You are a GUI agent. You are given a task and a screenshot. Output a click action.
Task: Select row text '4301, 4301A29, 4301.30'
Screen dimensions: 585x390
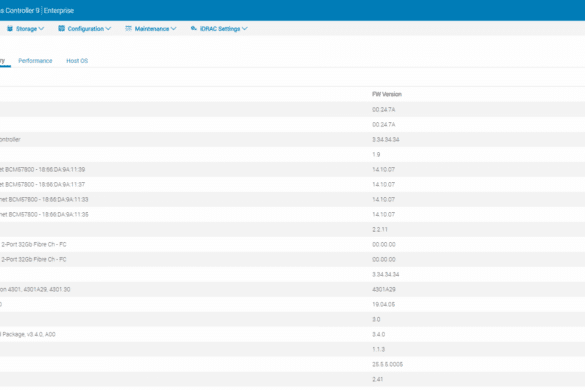pyautogui.click(x=39, y=289)
